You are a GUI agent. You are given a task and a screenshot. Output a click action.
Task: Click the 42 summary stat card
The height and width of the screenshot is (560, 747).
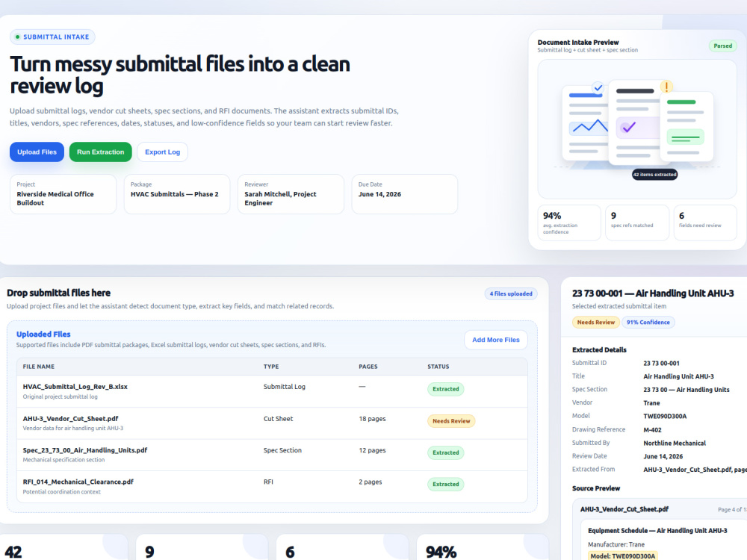63,547
